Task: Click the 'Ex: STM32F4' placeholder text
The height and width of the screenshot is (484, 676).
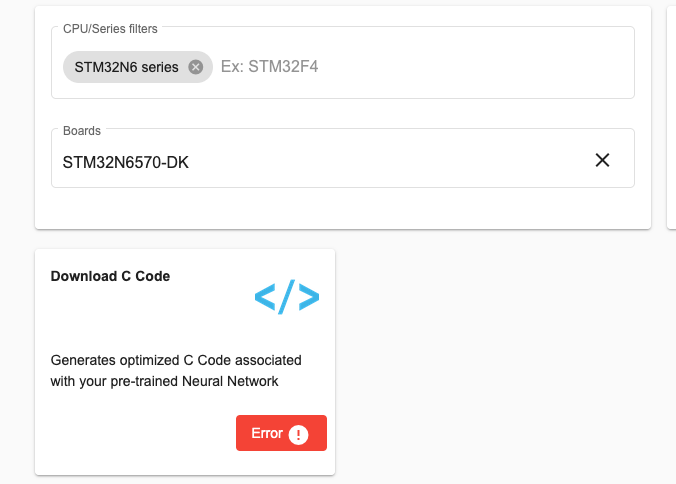Action: [270, 67]
